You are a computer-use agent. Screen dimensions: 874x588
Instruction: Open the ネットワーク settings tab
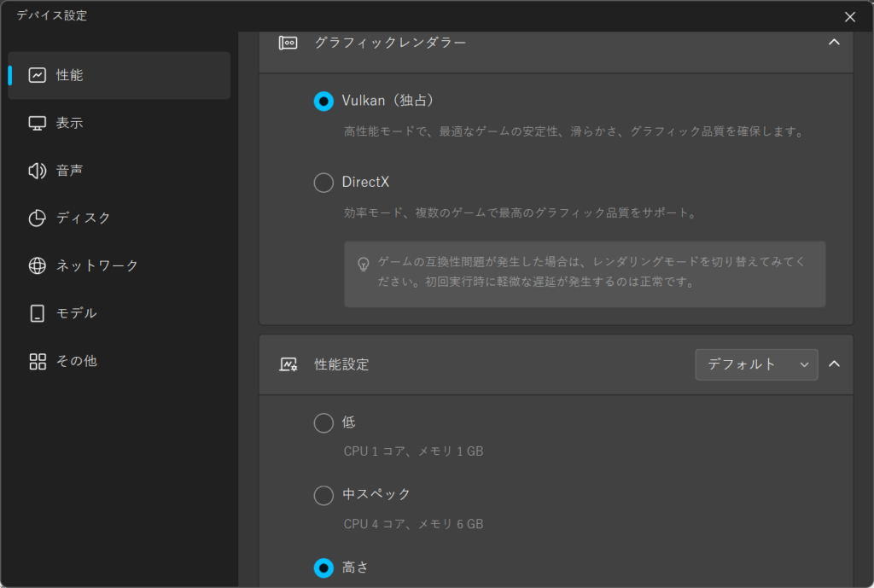click(96, 265)
